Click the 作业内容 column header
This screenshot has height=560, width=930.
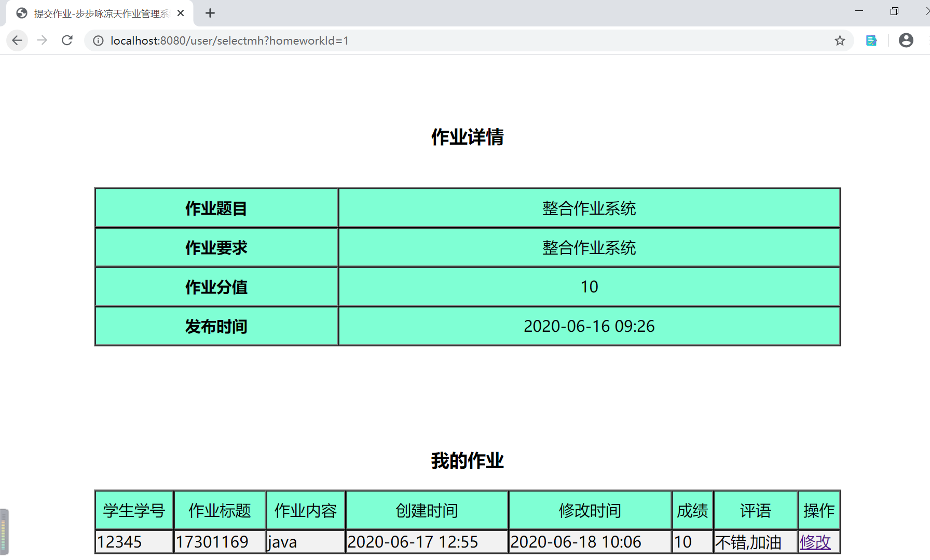306,511
